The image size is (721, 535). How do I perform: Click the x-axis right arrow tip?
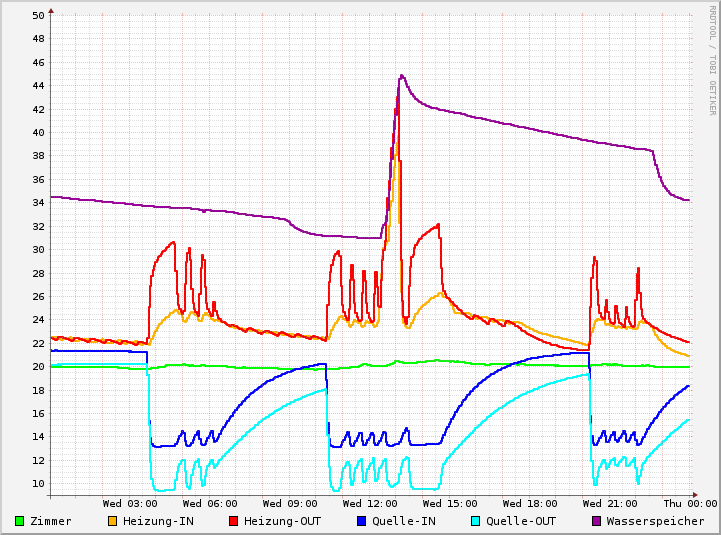(695, 495)
